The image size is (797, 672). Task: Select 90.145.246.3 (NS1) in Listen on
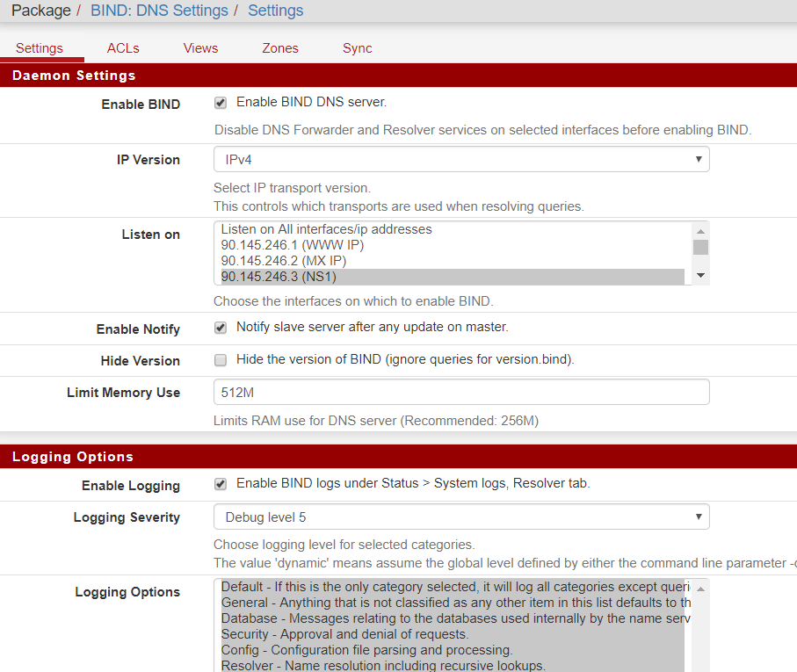[x=453, y=277]
